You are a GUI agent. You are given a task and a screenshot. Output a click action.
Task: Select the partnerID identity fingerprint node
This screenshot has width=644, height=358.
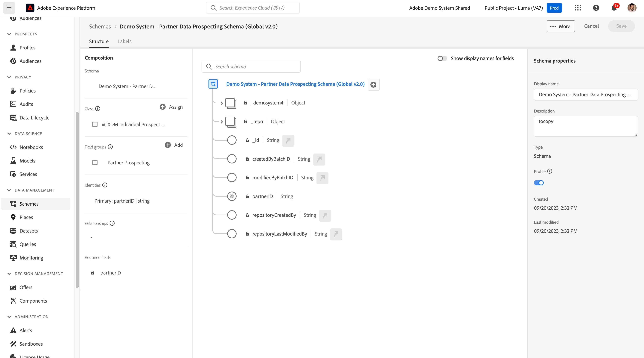tap(232, 196)
